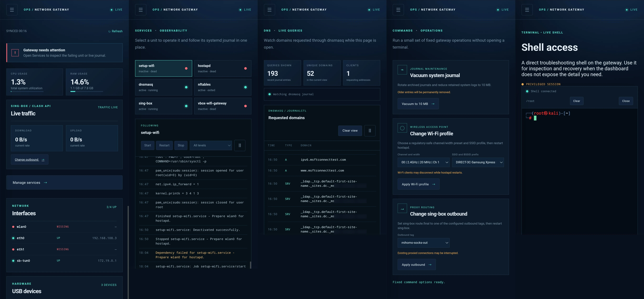The width and height of the screenshot is (644, 299).
Task: Click the sb-tun0 interface row
Action: 64,261
